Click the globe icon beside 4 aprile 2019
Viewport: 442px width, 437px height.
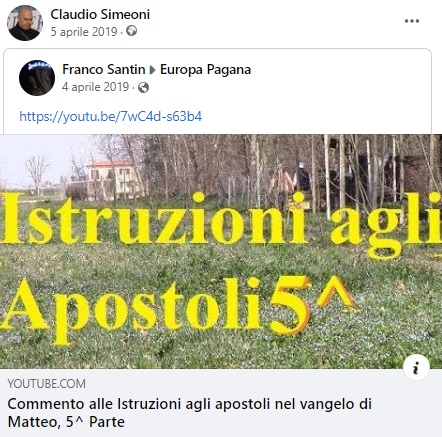pyautogui.click(x=143, y=87)
